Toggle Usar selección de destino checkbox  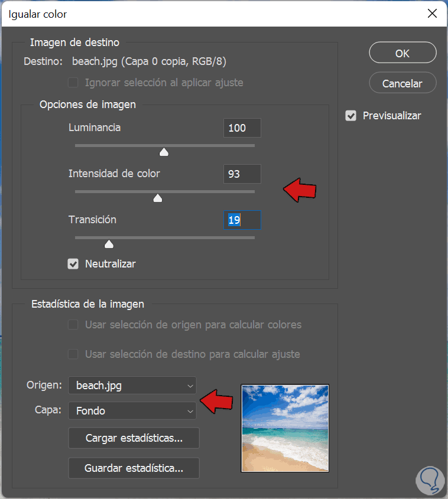coord(73,354)
